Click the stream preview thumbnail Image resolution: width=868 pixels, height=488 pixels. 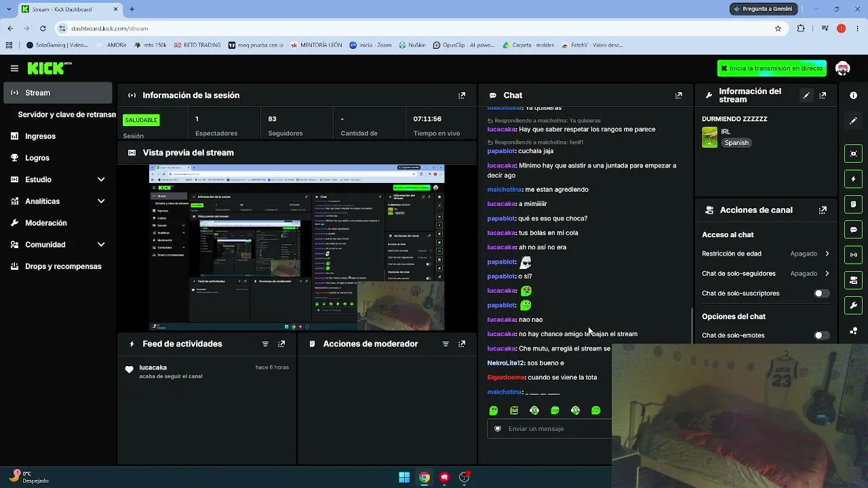297,247
